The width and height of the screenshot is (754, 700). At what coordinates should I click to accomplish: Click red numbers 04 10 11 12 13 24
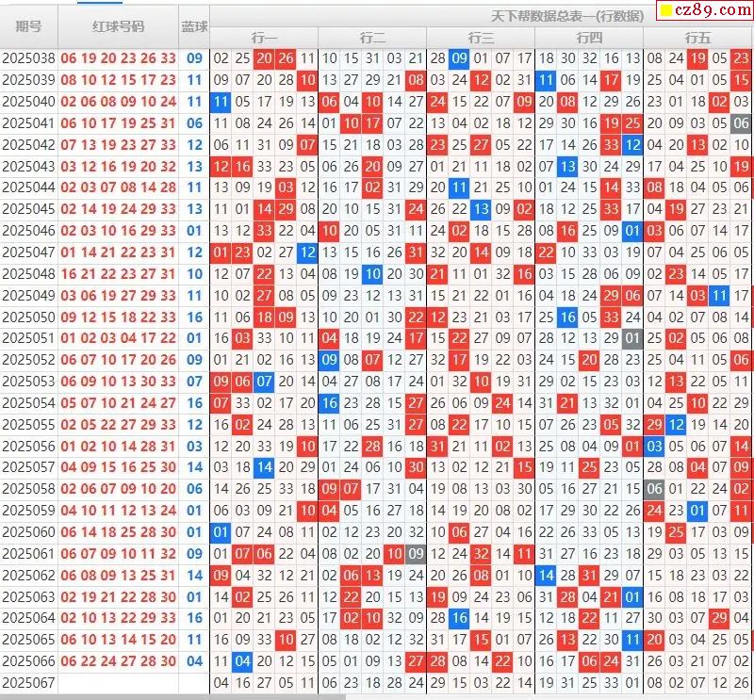pos(119,510)
